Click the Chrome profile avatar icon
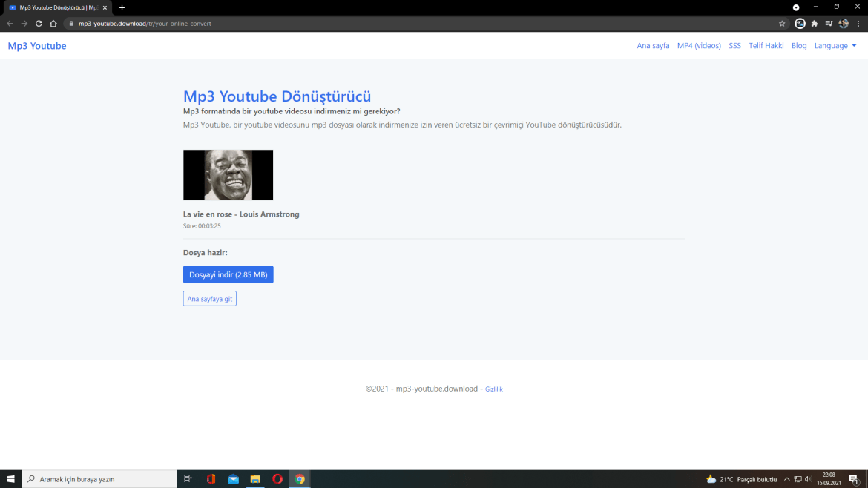This screenshot has width=868, height=488. pos(844,23)
